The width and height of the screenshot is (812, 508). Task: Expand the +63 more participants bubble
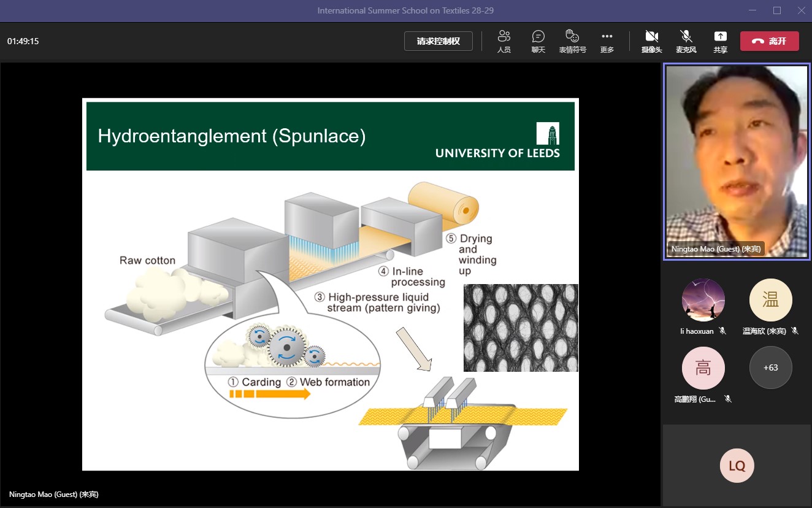click(x=770, y=368)
